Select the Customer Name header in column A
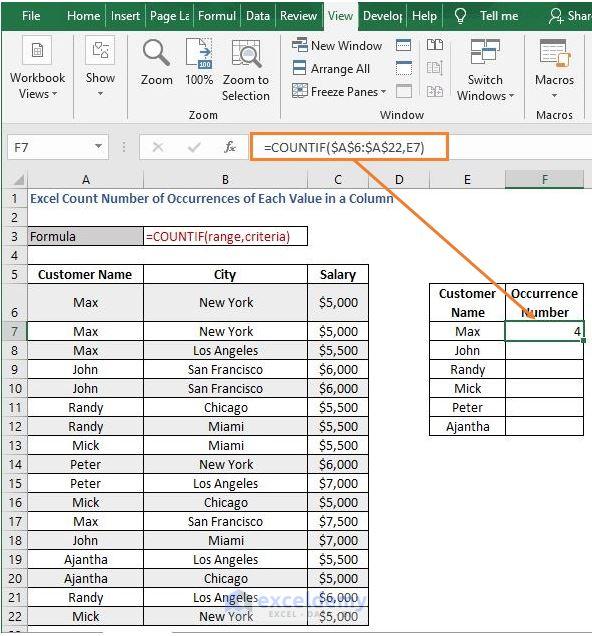This screenshot has width=592, height=636. pyautogui.click(x=86, y=275)
